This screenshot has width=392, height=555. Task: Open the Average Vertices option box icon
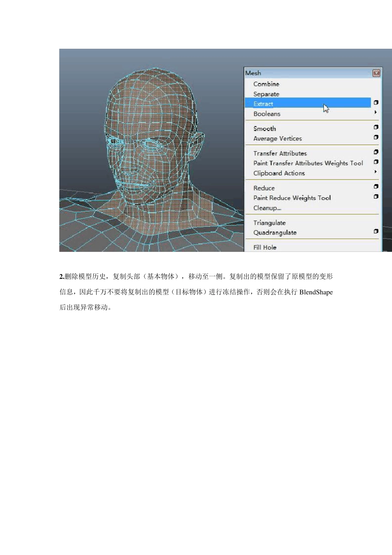tap(376, 137)
